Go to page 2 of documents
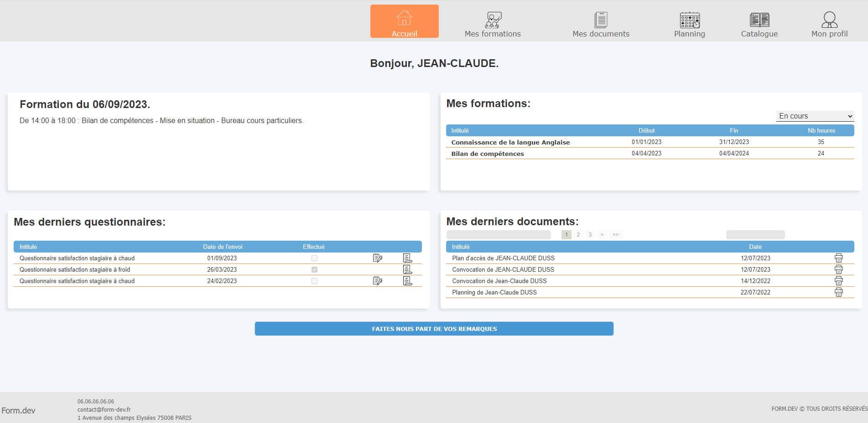Viewport: 868px width, 423px height. tap(578, 234)
